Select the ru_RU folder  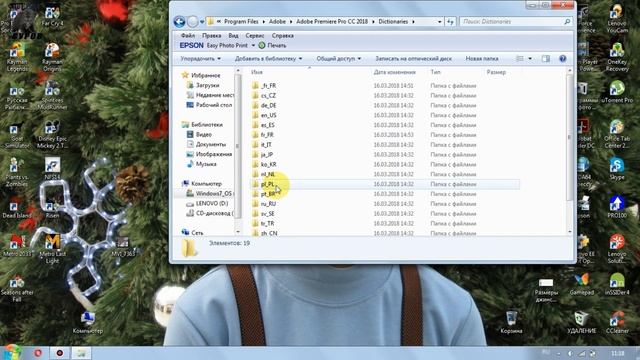[x=268, y=204]
